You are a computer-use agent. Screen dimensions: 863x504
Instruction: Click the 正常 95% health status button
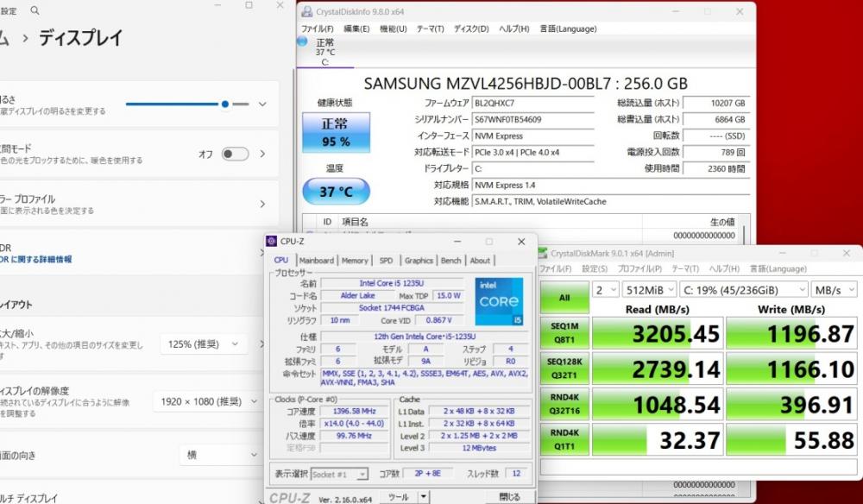point(336,133)
